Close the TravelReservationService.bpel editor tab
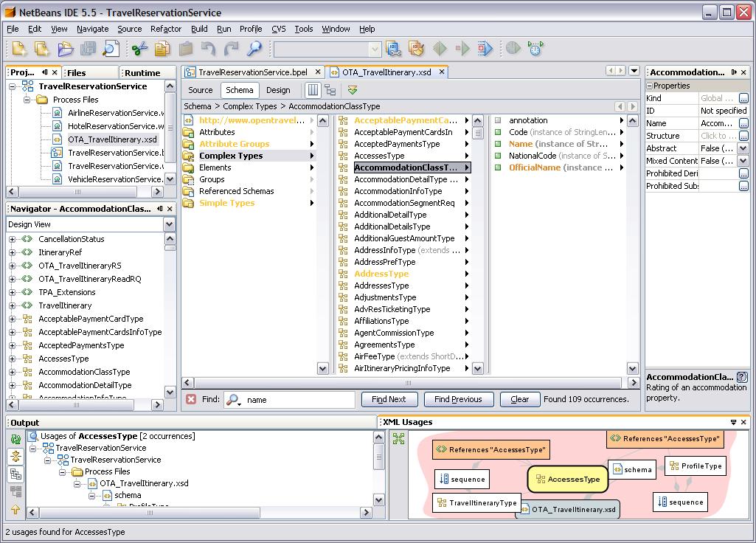 point(318,72)
